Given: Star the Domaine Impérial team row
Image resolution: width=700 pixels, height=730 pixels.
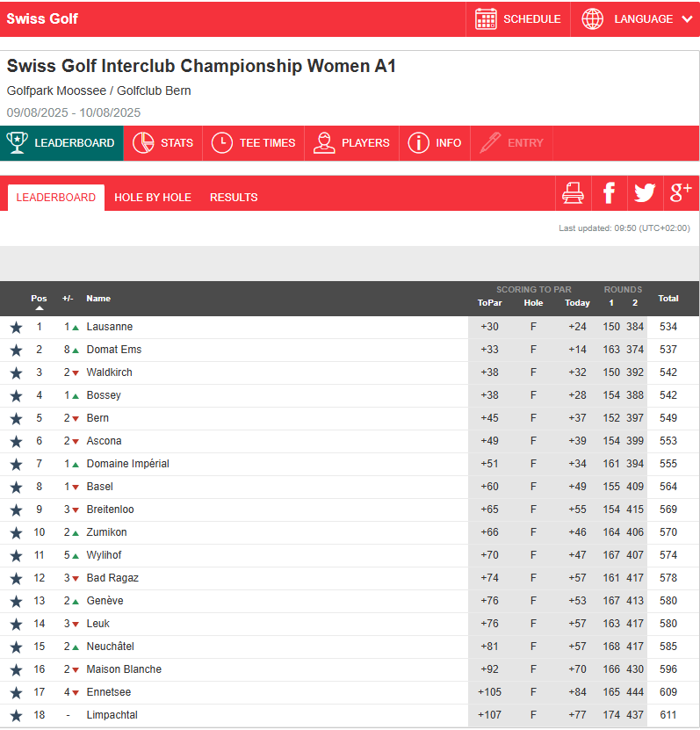Looking at the screenshot, I should tap(17, 464).
